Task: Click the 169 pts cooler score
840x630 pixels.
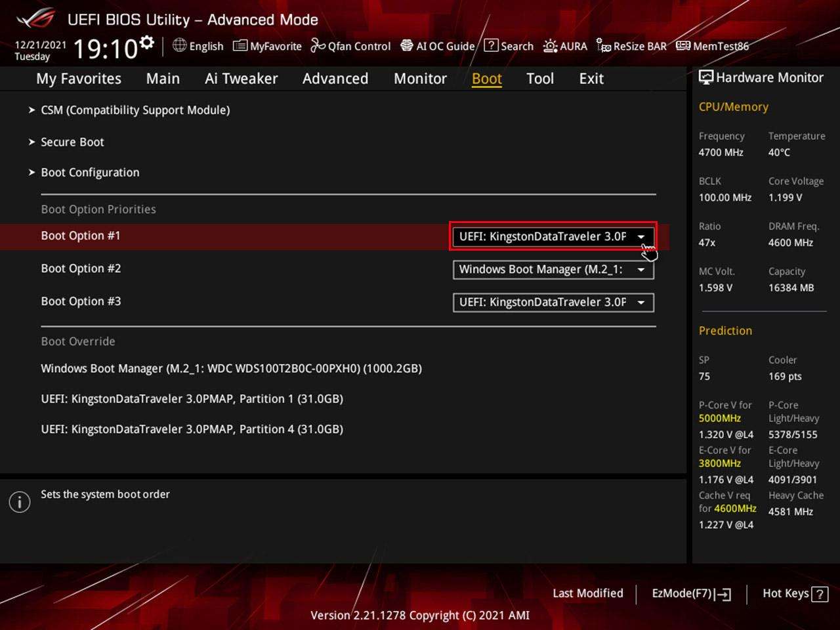Action: (785, 377)
